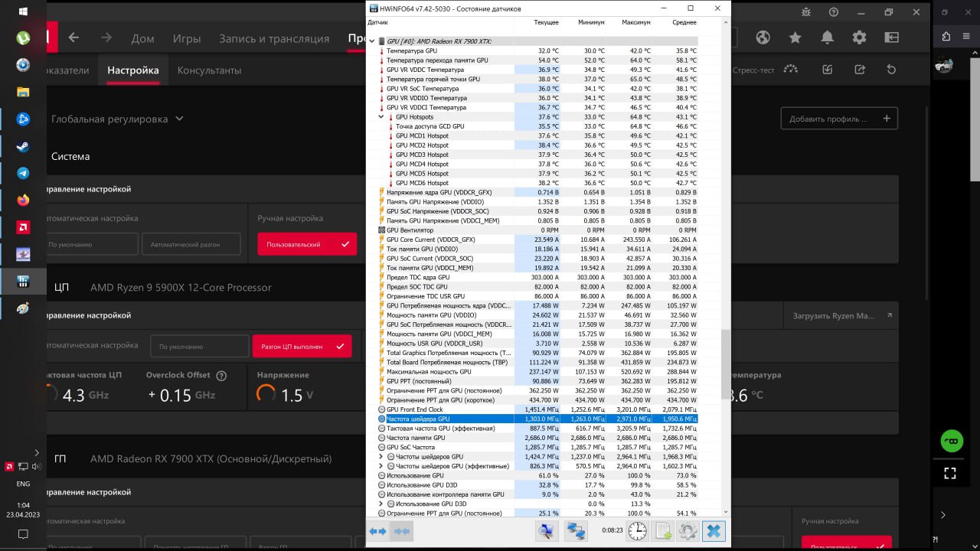Viewport: 980px width, 551px height.
Task: Click the Добавить профиль button
Action: point(839,119)
